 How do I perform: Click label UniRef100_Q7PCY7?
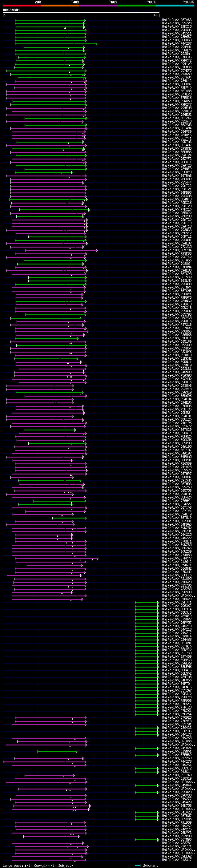177,559
